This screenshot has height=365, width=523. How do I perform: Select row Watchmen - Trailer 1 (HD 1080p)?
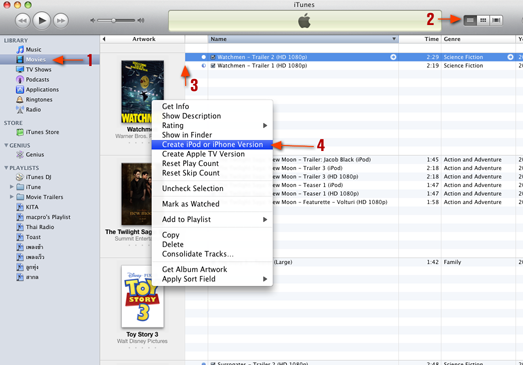coord(354,66)
